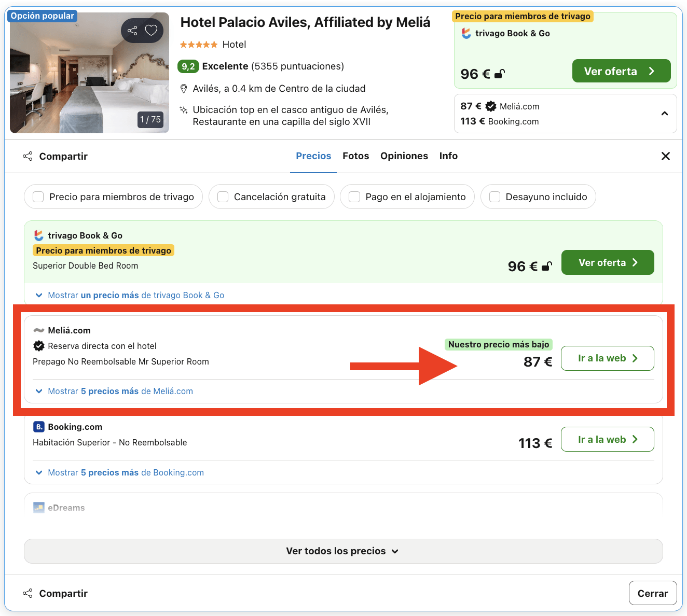Click the share icon on hotel photo
This screenshot has height=616, width=687.
click(x=132, y=31)
